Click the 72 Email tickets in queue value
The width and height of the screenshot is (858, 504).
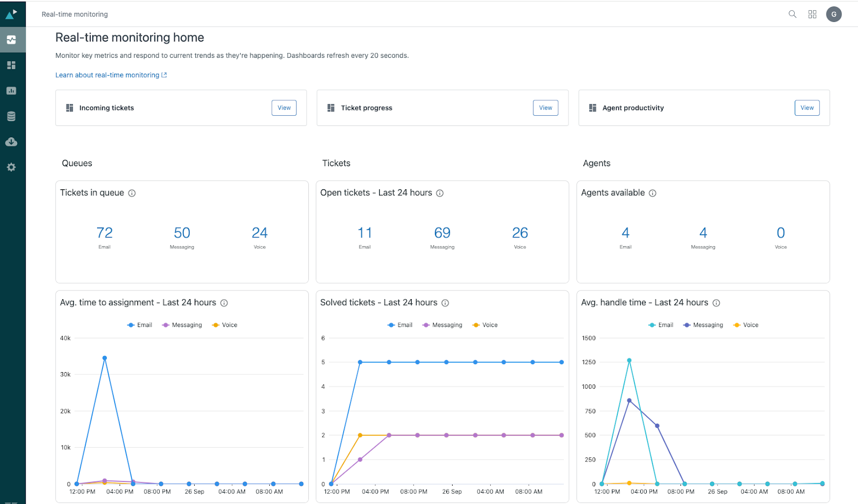tap(105, 233)
